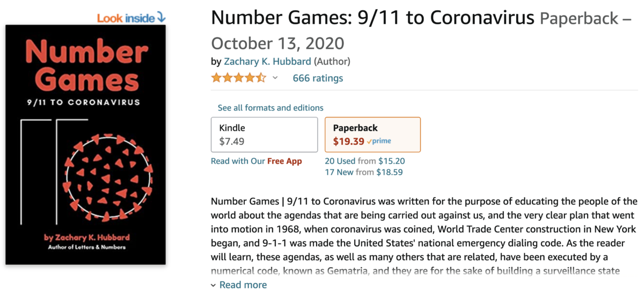Screen dimensions: 644x293
Task: Click the Number Games book cover
Action: click(86, 144)
